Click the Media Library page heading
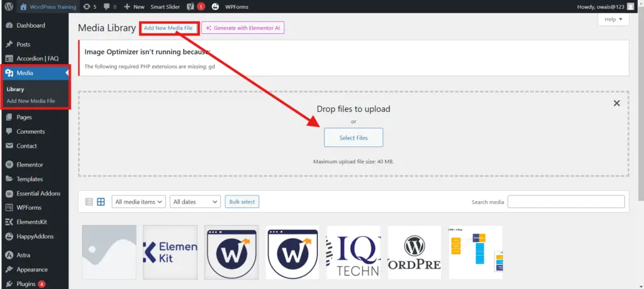This screenshot has width=644, height=289. 107,28
